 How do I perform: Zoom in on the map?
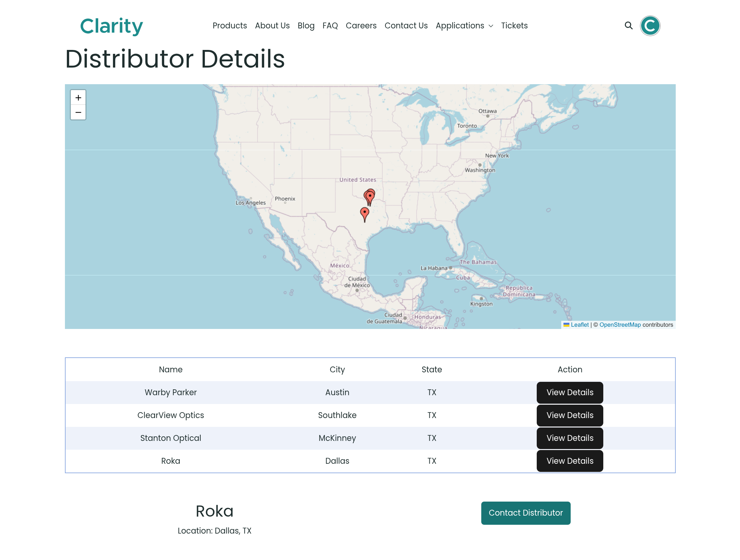click(x=78, y=98)
